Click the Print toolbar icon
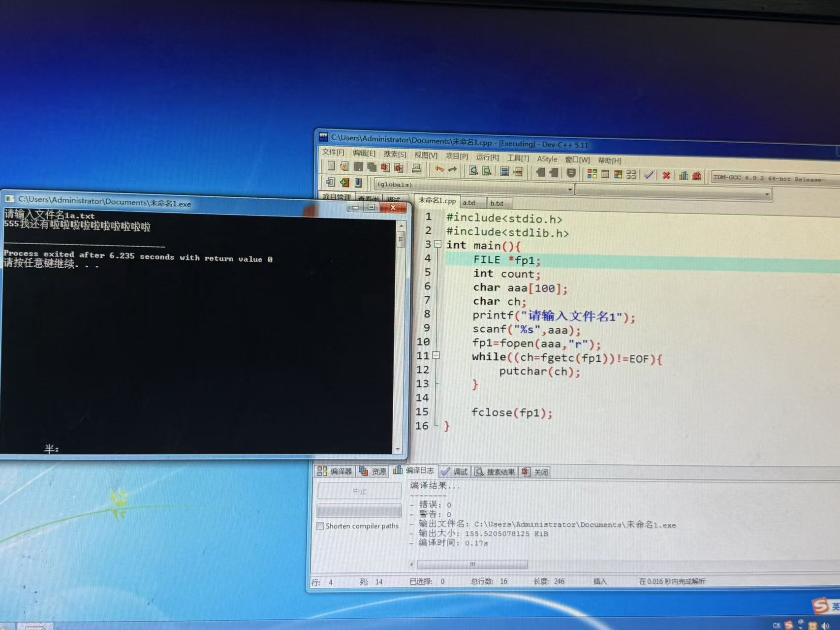The width and height of the screenshot is (840, 630). coord(416,169)
